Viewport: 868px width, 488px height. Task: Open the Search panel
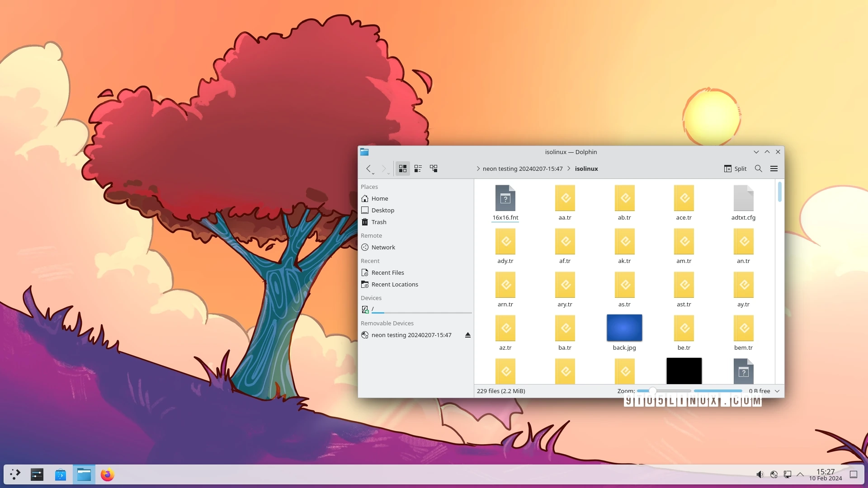(758, 168)
